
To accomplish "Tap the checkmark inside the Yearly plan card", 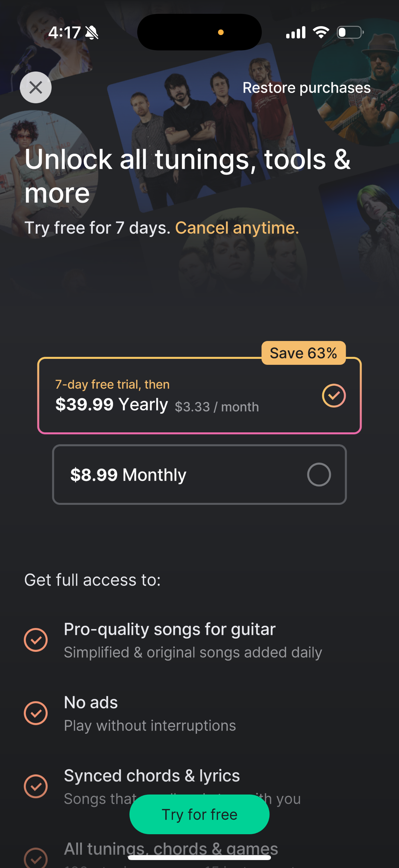I will [334, 396].
